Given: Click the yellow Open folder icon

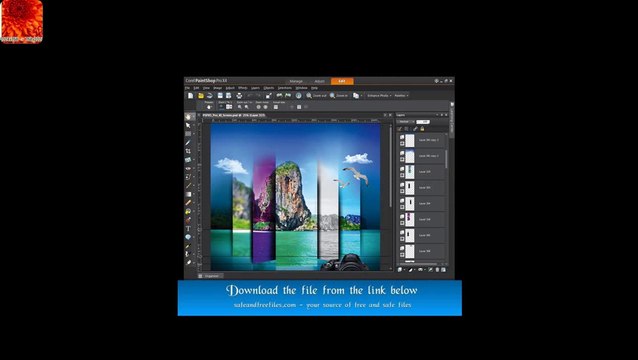Looking at the screenshot, I should [201, 96].
